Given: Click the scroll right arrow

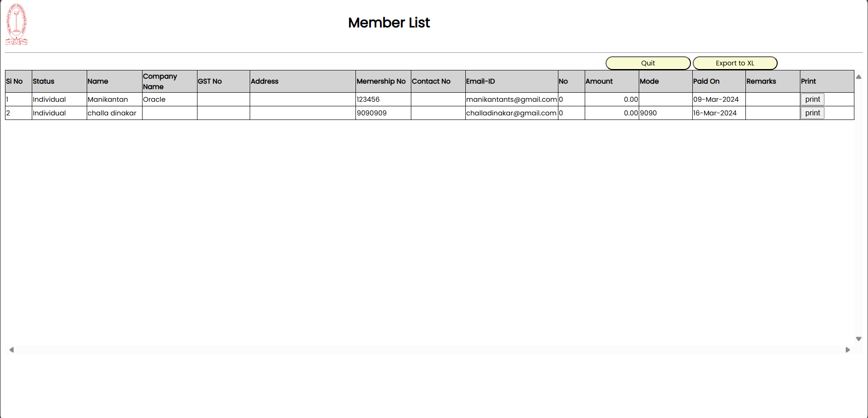Looking at the screenshot, I should point(848,350).
